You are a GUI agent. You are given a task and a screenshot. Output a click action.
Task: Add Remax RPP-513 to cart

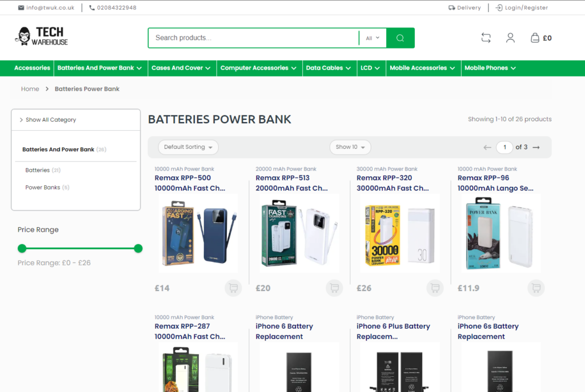point(334,288)
